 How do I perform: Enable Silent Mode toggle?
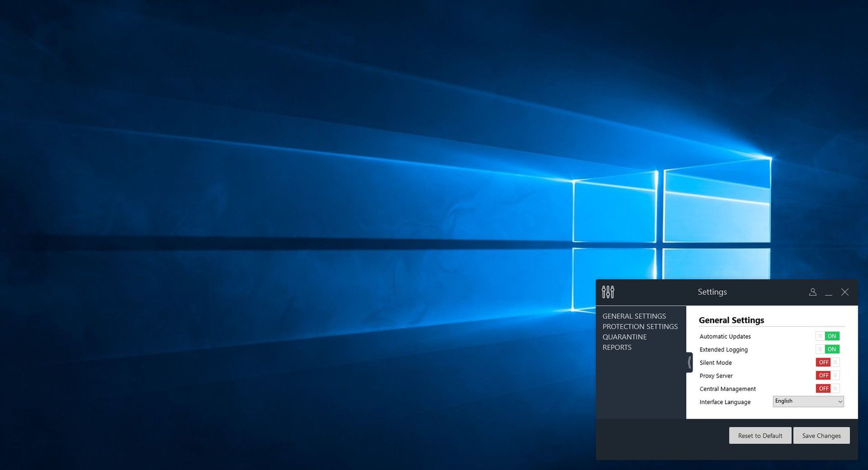[x=828, y=362]
